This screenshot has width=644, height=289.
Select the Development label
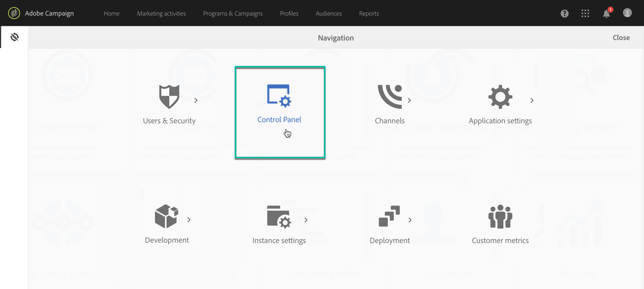(166, 240)
